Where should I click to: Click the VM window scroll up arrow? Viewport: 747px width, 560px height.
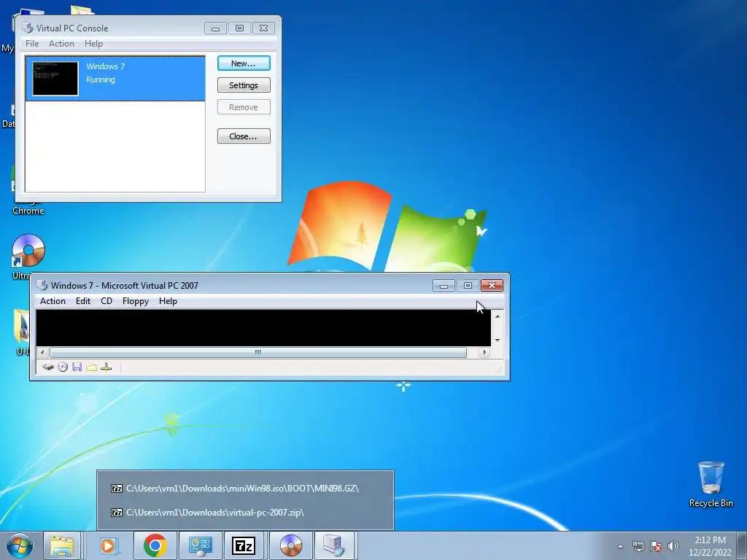(498, 316)
